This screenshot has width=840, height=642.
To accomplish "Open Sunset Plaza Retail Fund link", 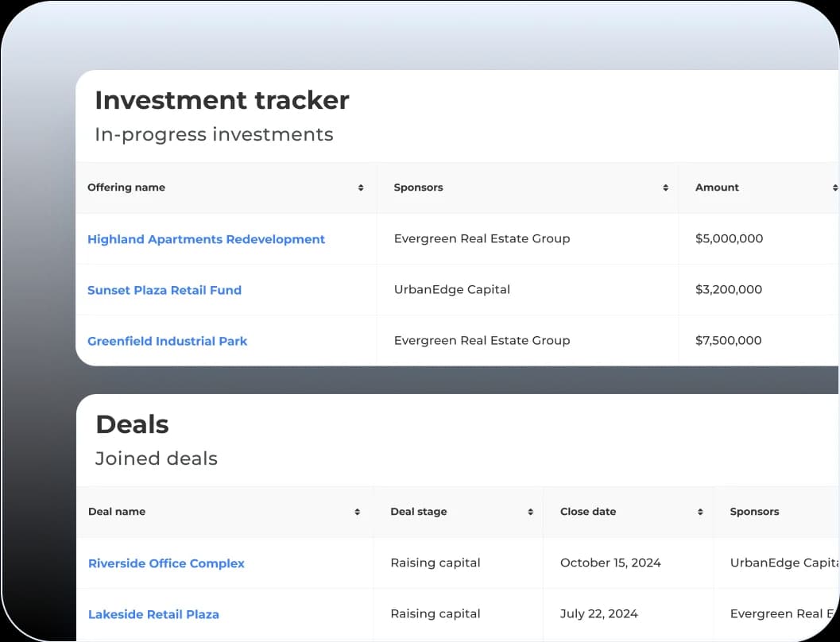I will coord(164,290).
